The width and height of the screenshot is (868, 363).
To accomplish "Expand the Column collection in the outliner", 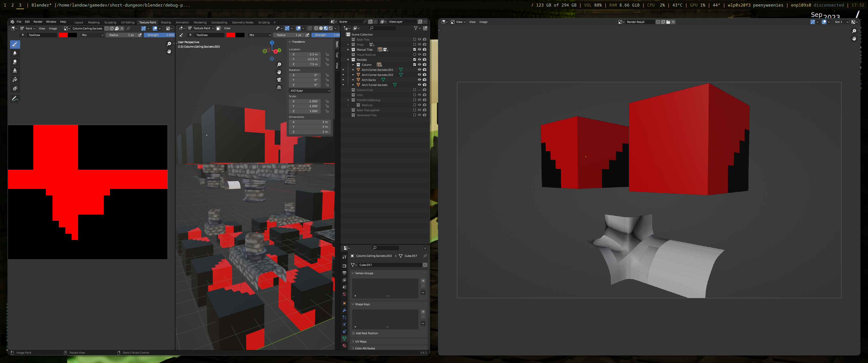I will point(354,65).
